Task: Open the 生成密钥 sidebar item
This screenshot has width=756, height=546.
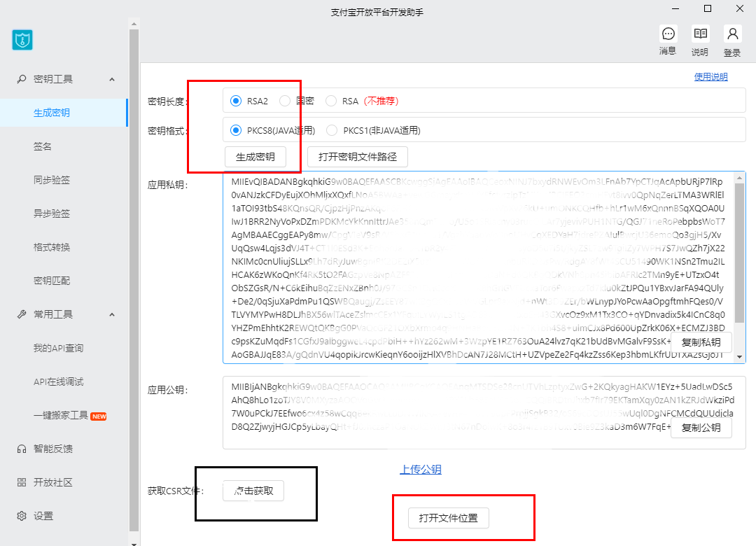Action: click(x=64, y=113)
